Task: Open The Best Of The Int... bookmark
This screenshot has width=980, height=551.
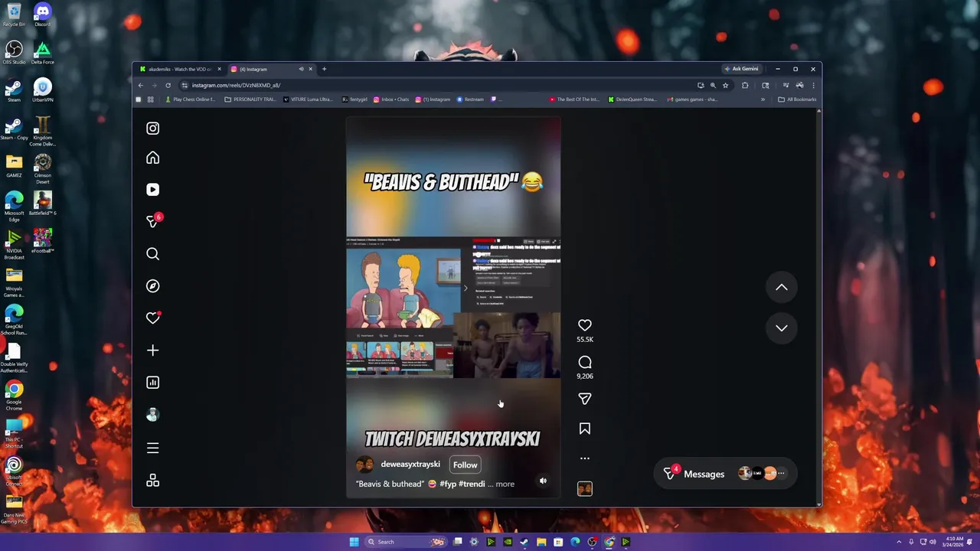Action: pos(574,99)
